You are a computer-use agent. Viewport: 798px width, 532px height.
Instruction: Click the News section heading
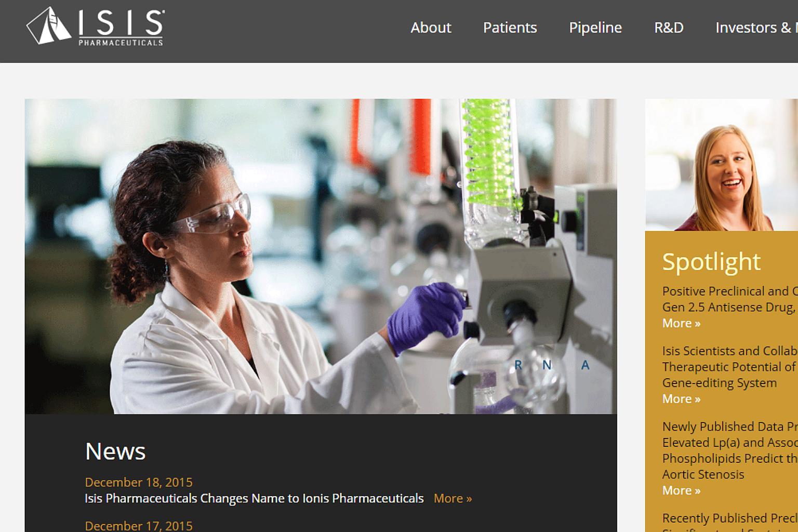pos(115,451)
